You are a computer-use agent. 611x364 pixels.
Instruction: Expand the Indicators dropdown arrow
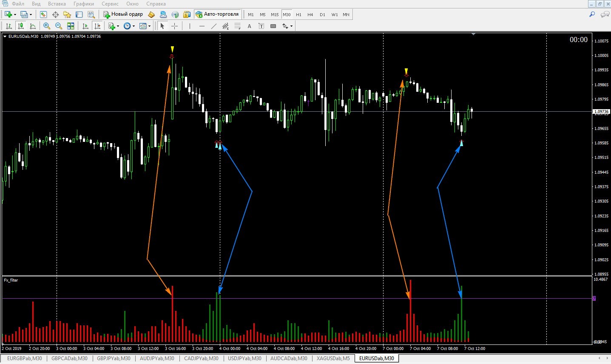pyautogui.click(x=118, y=26)
